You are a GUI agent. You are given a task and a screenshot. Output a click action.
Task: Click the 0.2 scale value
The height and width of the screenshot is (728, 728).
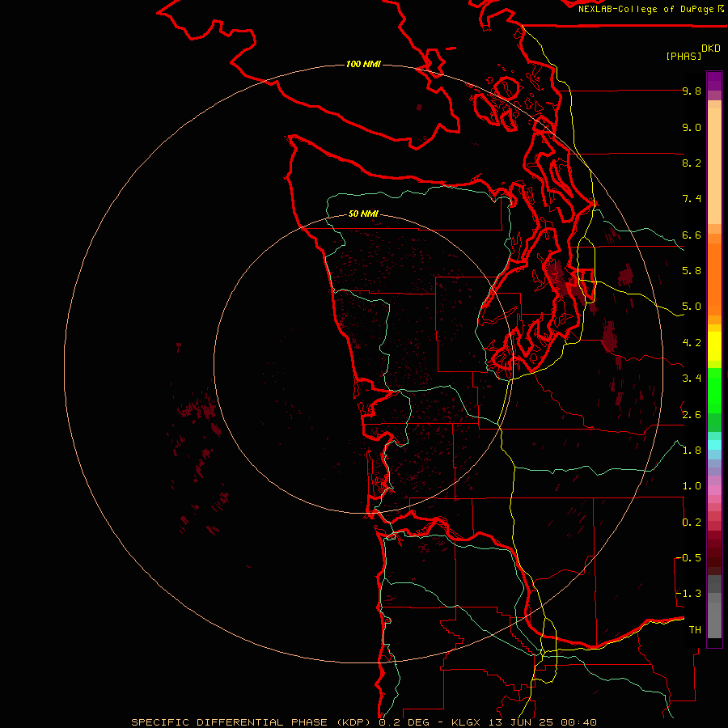pos(692,523)
